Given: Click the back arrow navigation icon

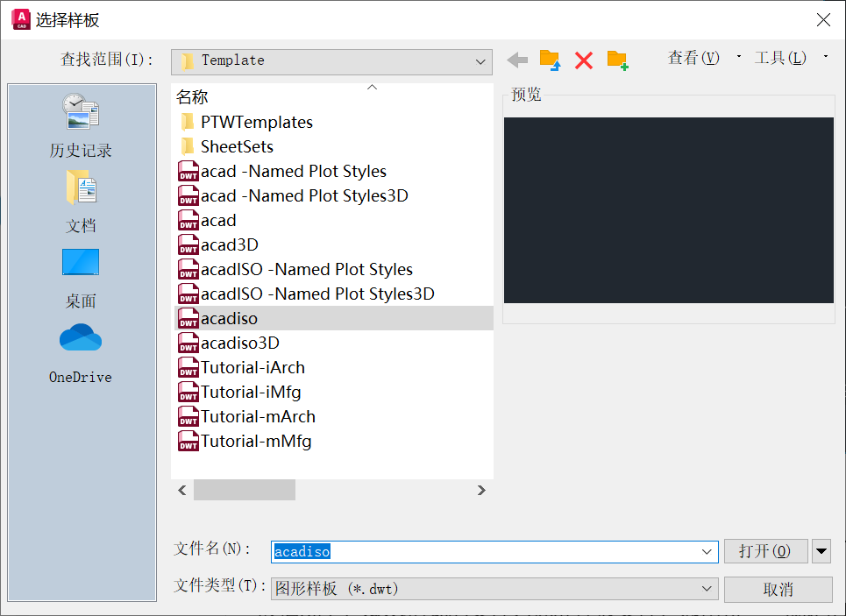Looking at the screenshot, I should point(517,60).
